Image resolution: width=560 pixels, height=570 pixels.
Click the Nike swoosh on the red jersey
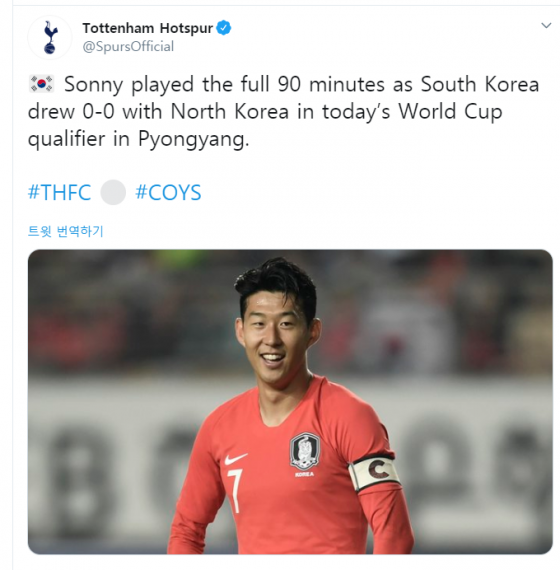[235, 459]
